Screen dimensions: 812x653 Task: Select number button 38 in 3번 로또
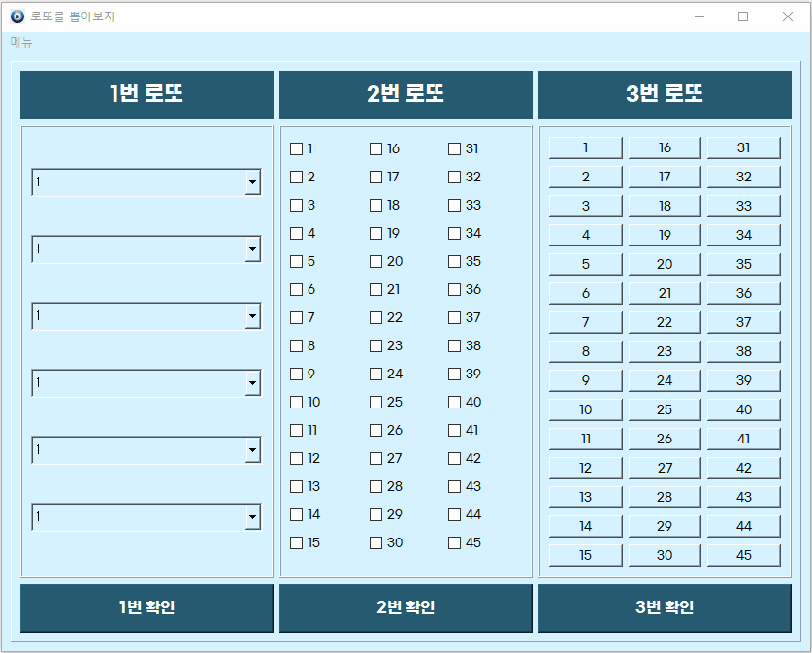point(744,351)
